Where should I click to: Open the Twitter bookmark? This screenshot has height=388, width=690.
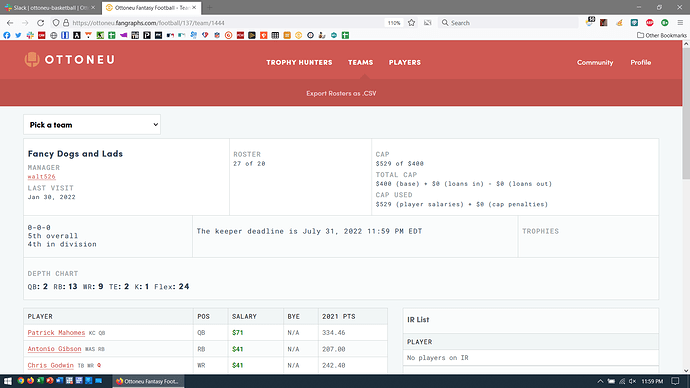coord(18,35)
